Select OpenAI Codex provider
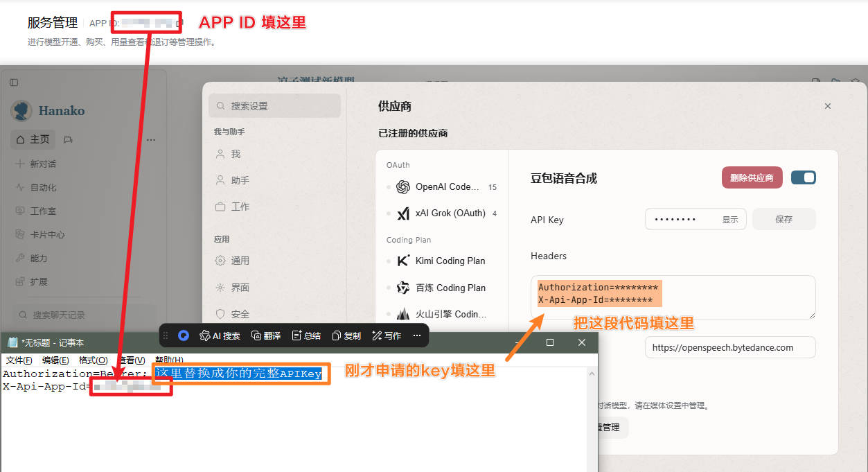868x472 pixels. pos(441,186)
